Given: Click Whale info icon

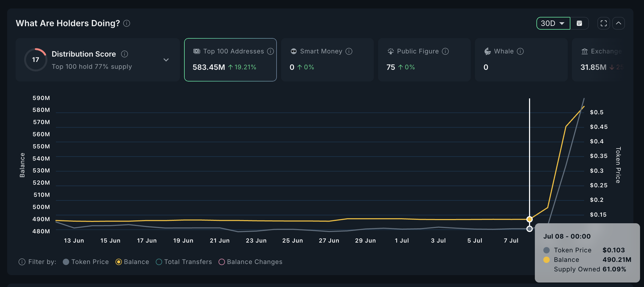Looking at the screenshot, I should point(520,51).
